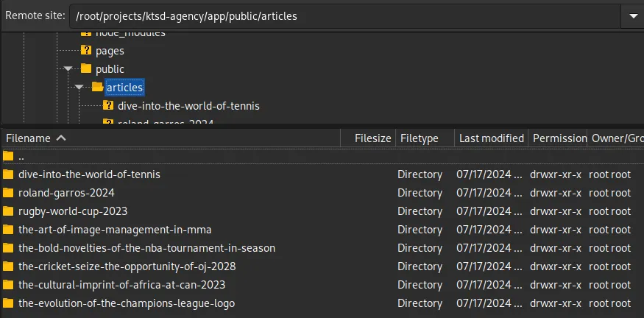Collapse the articles folder tree node
The width and height of the screenshot is (644, 318).
coord(79,88)
